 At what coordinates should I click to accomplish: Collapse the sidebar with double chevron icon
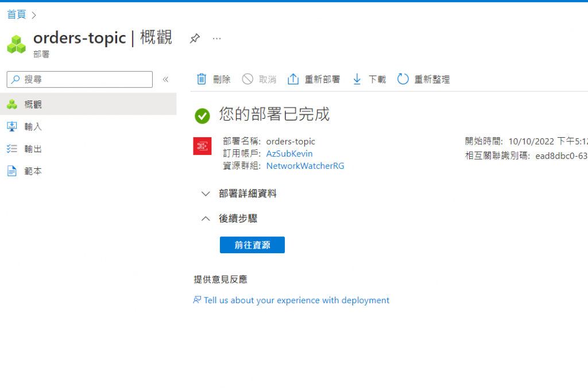[x=165, y=79]
